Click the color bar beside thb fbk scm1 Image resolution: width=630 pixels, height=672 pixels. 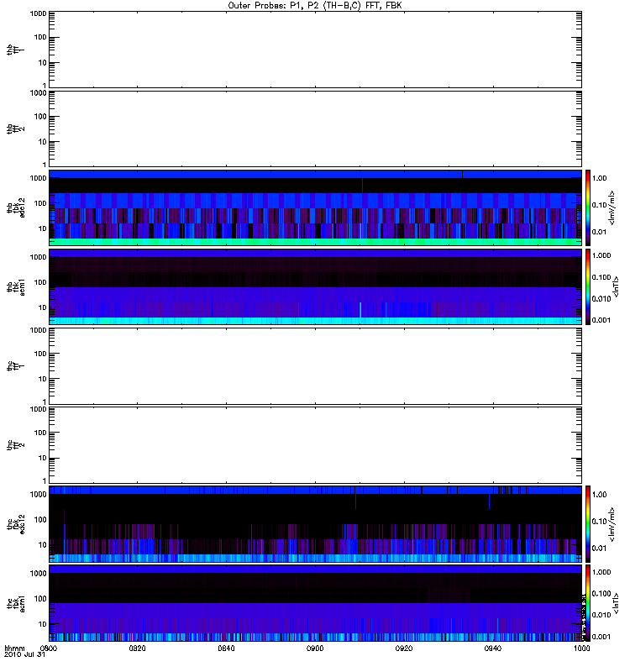point(588,286)
